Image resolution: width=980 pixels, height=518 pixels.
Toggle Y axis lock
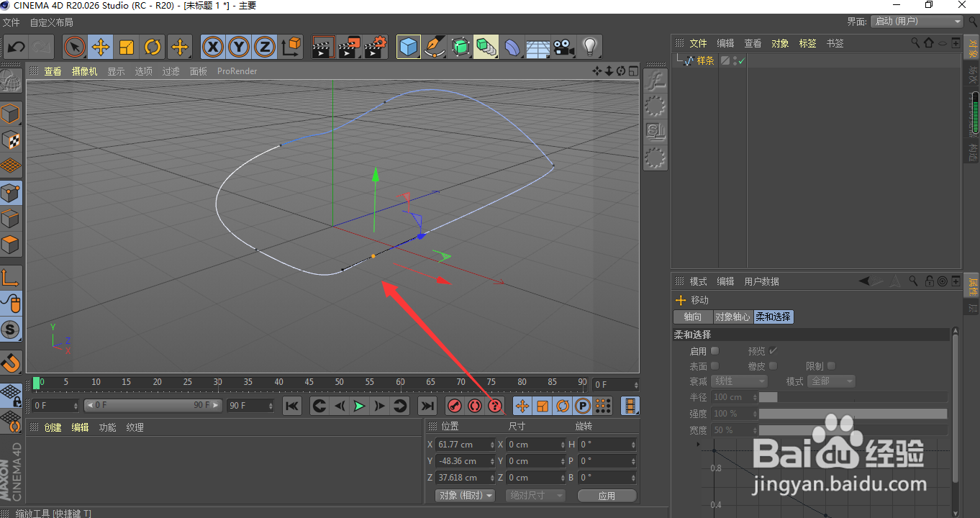[239, 47]
